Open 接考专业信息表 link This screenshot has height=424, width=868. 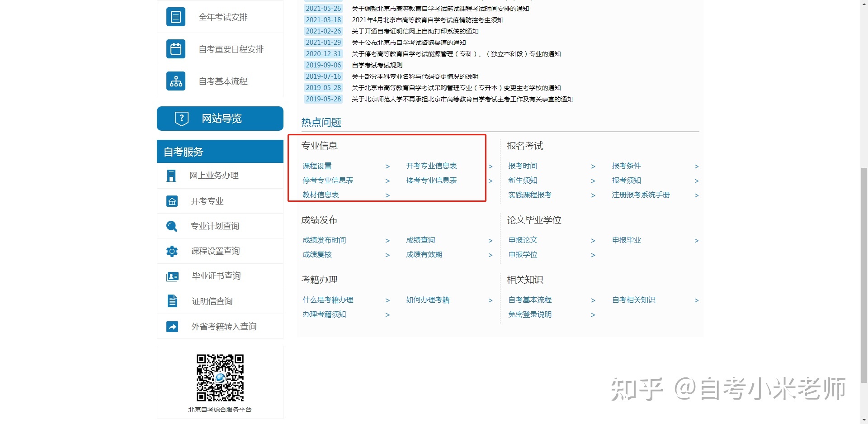point(431,181)
